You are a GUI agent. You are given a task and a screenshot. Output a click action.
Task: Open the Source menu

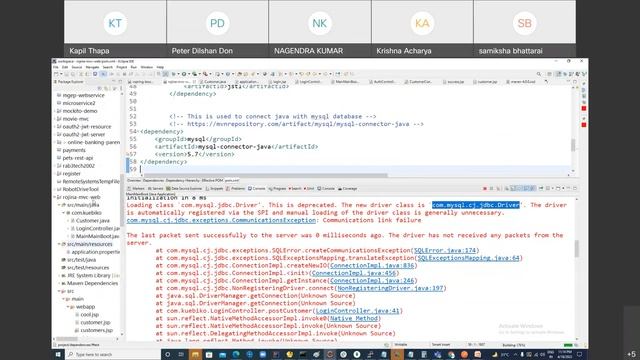point(77,67)
